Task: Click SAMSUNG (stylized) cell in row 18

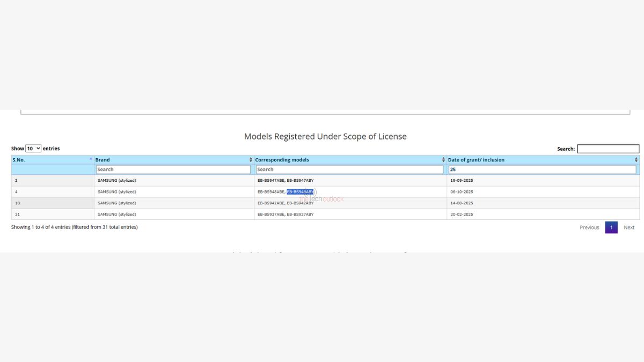Action: pos(116,203)
